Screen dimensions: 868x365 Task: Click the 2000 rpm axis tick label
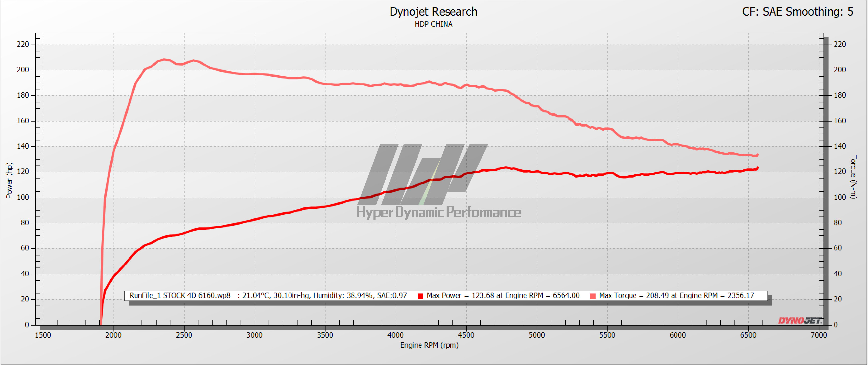[114, 335]
